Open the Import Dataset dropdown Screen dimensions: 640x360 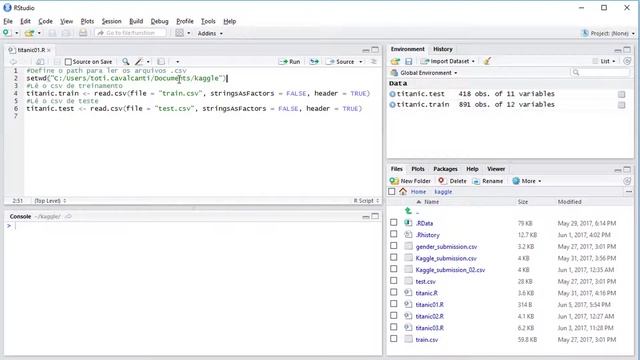[x=448, y=61]
